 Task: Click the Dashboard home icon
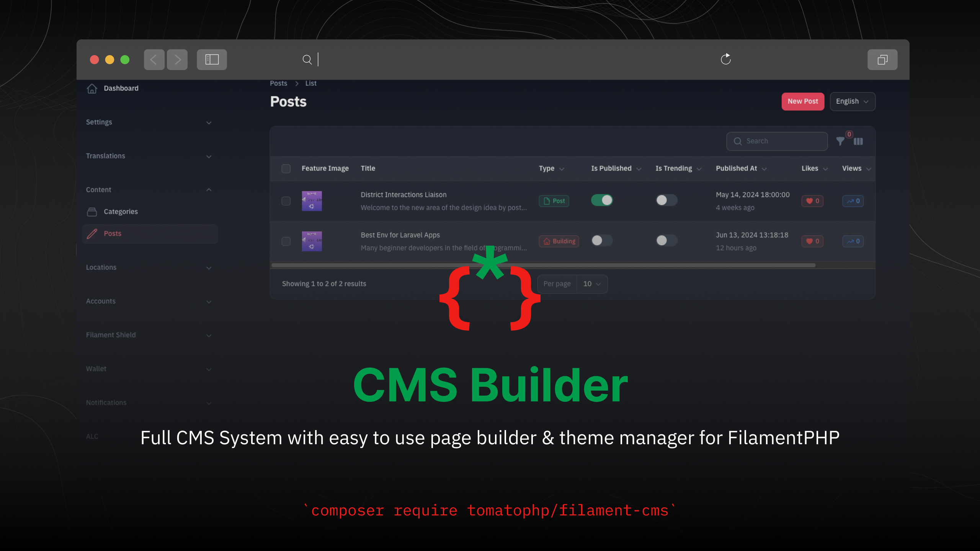pos(91,88)
